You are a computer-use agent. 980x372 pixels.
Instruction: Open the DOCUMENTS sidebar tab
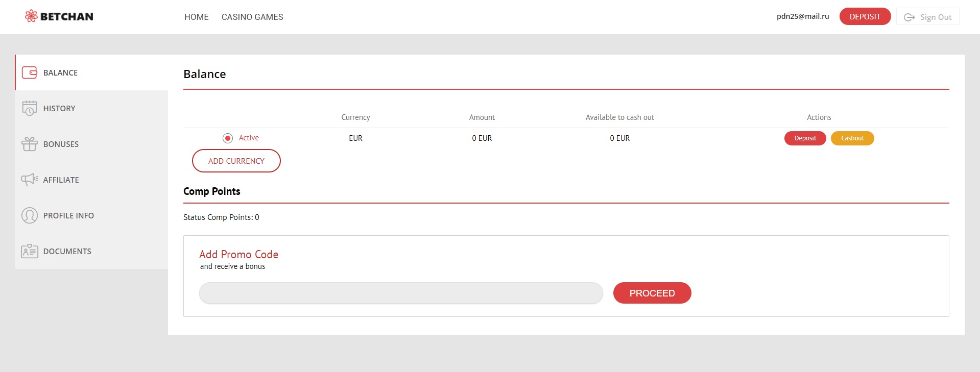(x=92, y=251)
